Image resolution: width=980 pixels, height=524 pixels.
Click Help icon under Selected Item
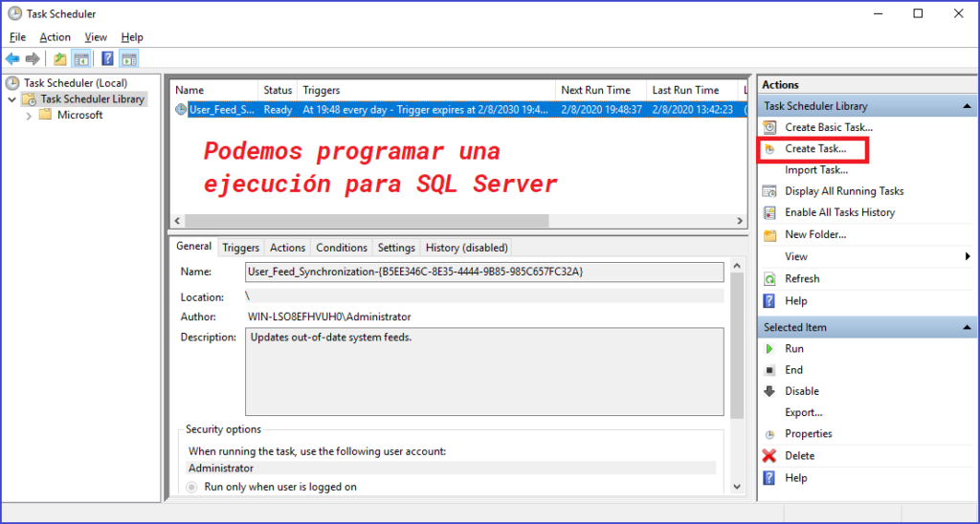[770, 478]
